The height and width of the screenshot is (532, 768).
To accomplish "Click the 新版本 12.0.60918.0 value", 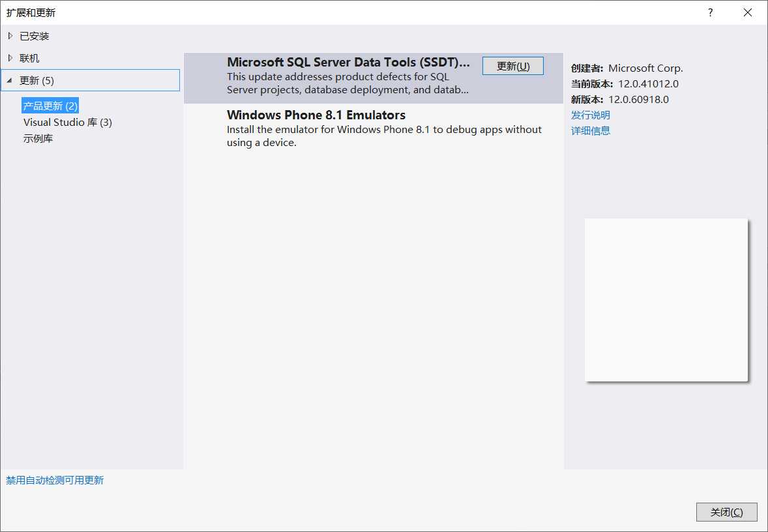I will [x=638, y=100].
